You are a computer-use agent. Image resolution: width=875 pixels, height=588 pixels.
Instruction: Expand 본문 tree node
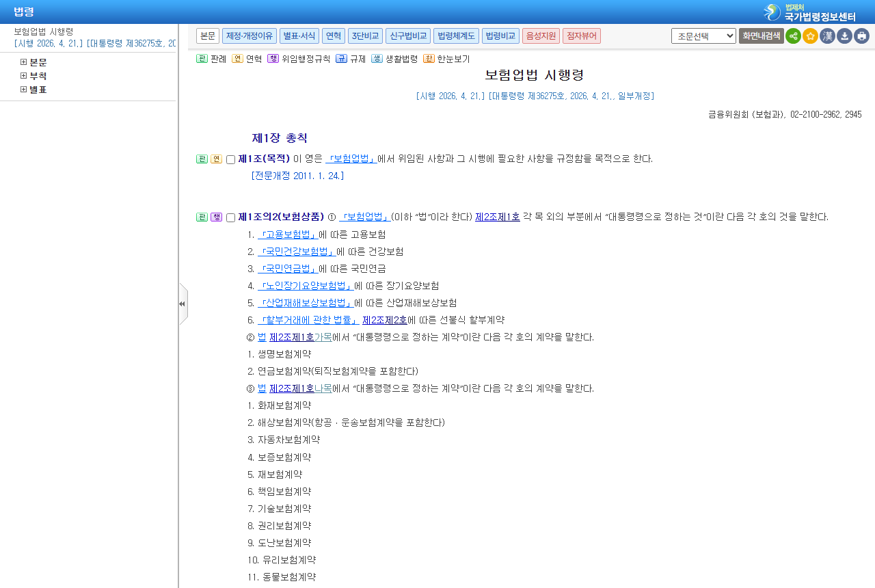(x=23, y=62)
